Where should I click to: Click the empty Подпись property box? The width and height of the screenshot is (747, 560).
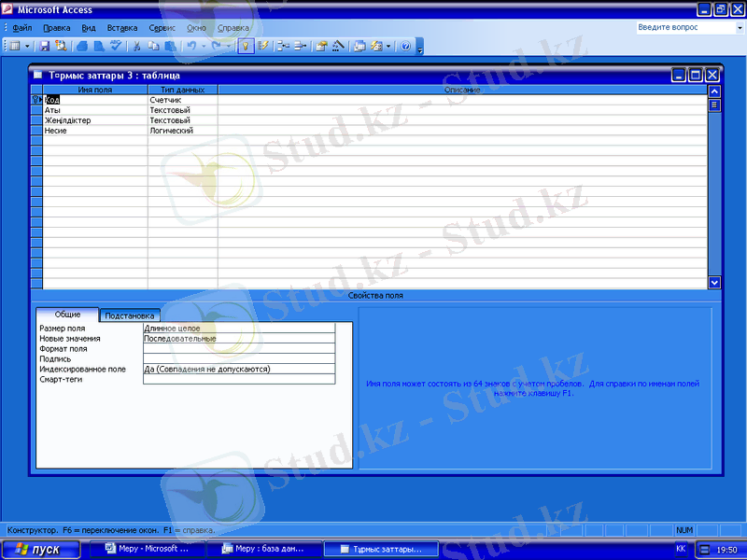[x=239, y=358]
